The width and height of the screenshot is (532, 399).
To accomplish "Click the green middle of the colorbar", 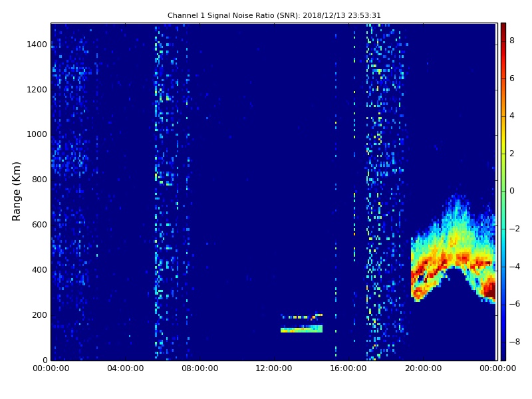I will [503, 192].
